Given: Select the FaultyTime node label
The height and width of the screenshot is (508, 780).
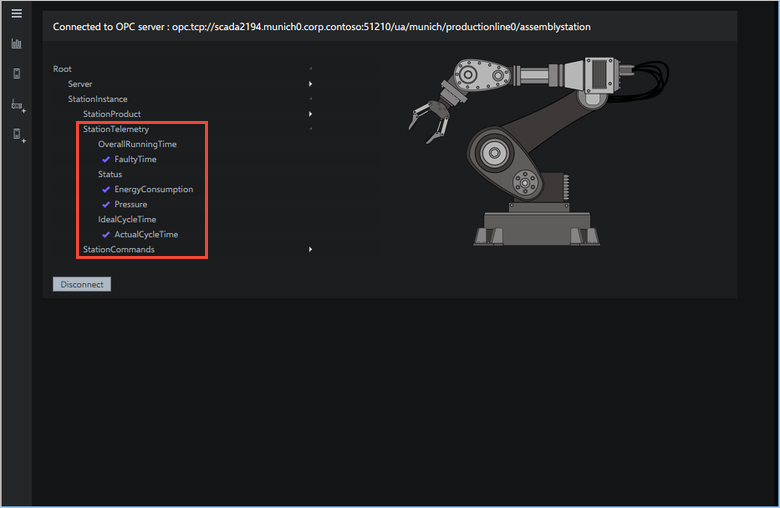Looking at the screenshot, I should (135, 159).
